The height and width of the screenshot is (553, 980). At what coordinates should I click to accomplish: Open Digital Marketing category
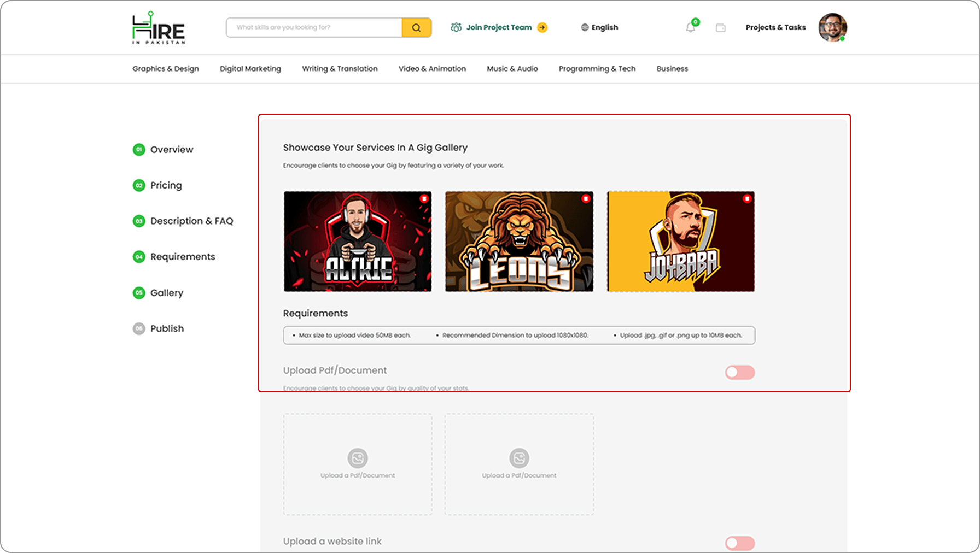250,69
